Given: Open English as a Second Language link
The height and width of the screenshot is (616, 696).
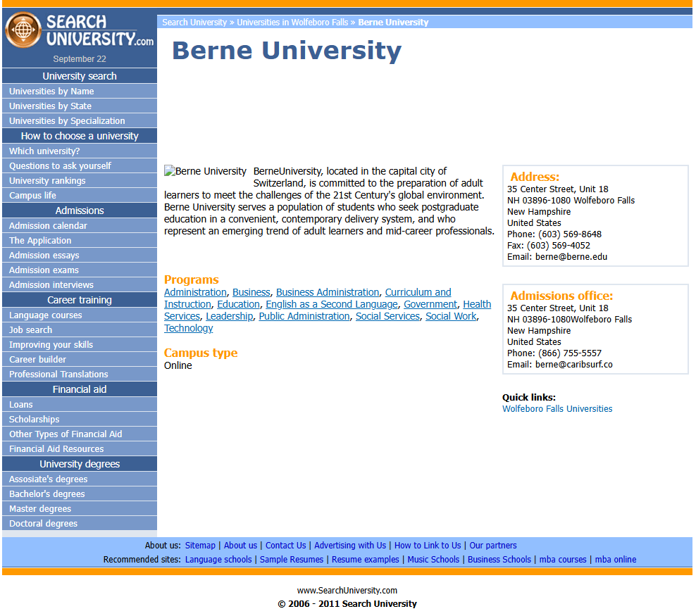Looking at the screenshot, I should pos(332,305).
